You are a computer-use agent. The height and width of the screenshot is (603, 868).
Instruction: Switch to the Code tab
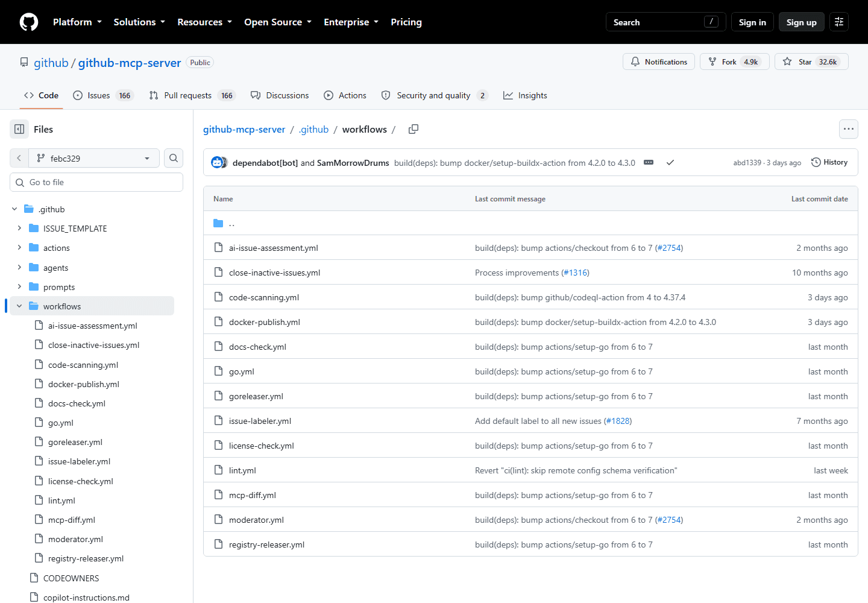[x=41, y=95]
